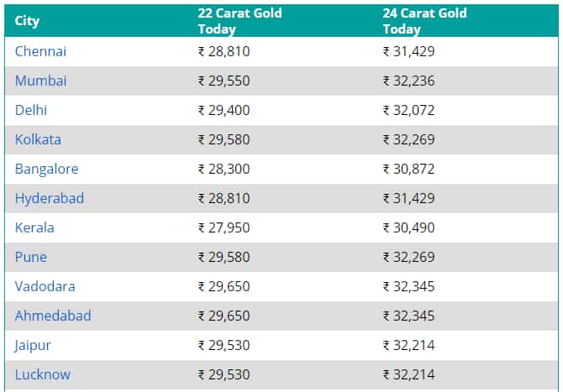Open the Mumbai city link
Viewport: 563px width, 392px height.
(x=40, y=81)
